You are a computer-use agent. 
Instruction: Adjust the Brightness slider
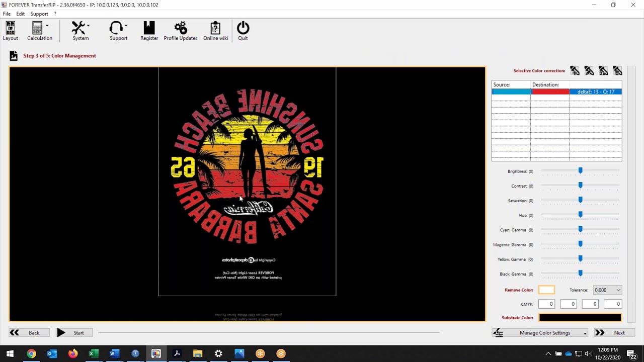pyautogui.click(x=580, y=171)
